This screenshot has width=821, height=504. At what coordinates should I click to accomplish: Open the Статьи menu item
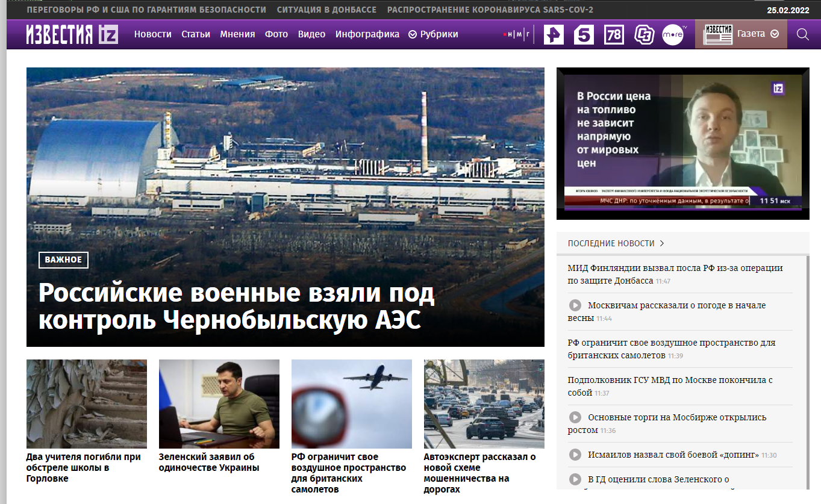point(196,34)
